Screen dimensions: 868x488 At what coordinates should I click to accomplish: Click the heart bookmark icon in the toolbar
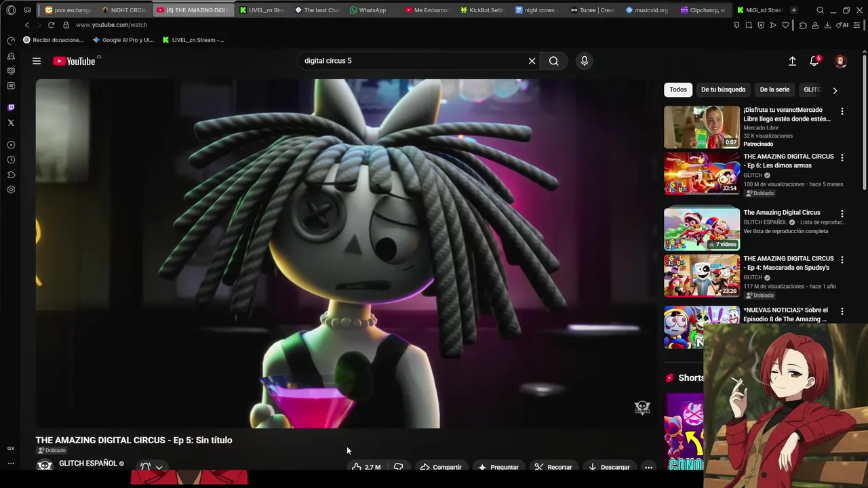click(785, 25)
